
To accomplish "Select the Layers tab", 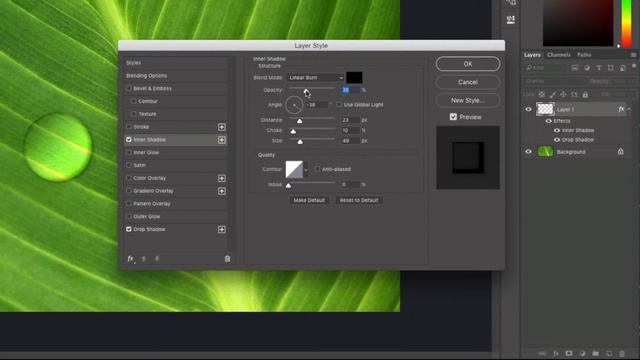I will click(532, 55).
